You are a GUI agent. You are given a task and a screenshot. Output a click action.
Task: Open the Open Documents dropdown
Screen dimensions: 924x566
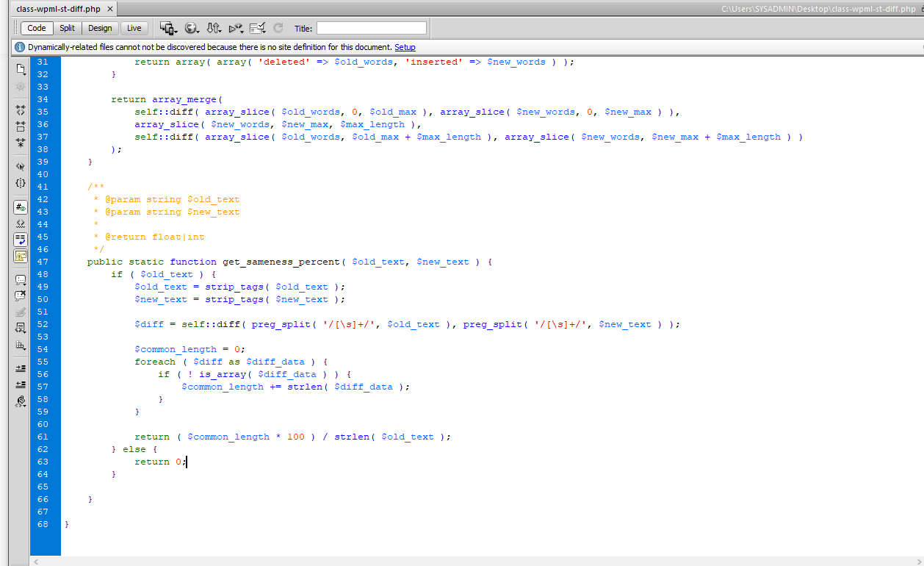20,70
